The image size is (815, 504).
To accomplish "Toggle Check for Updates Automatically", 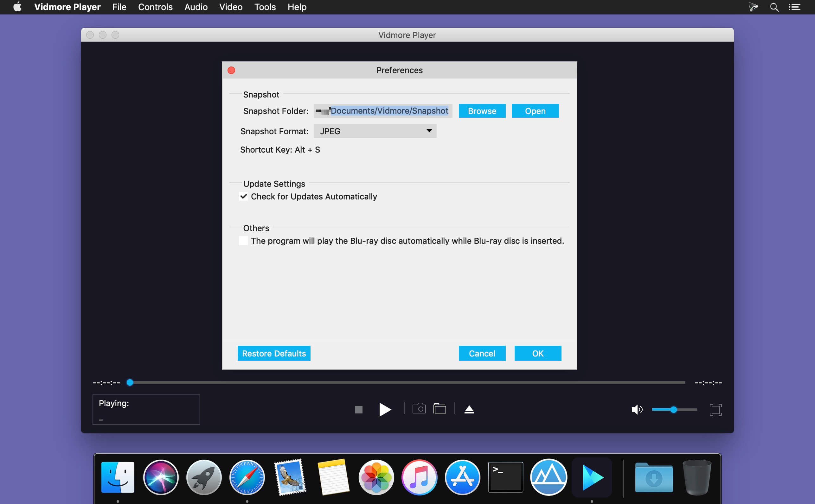I will pos(244,197).
